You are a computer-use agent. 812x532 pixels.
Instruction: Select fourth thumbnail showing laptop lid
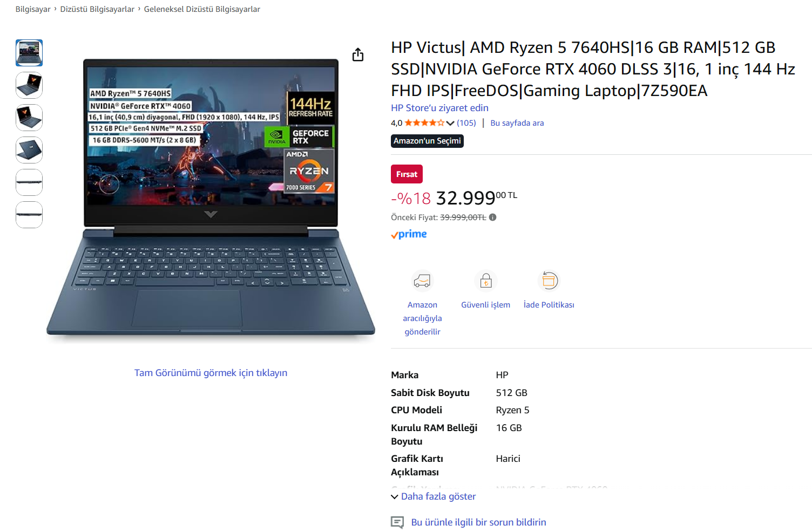pyautogui.click(x=29, y=150)
